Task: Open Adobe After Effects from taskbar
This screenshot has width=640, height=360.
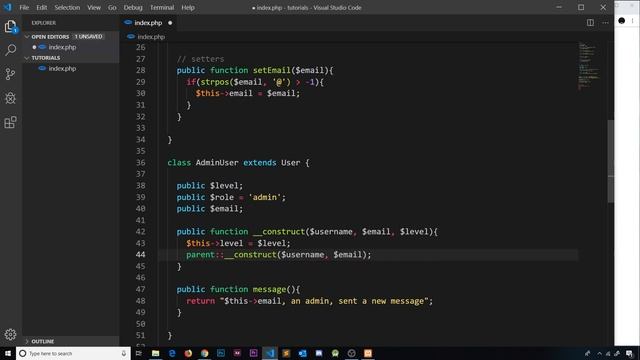Action: [237, 353]
